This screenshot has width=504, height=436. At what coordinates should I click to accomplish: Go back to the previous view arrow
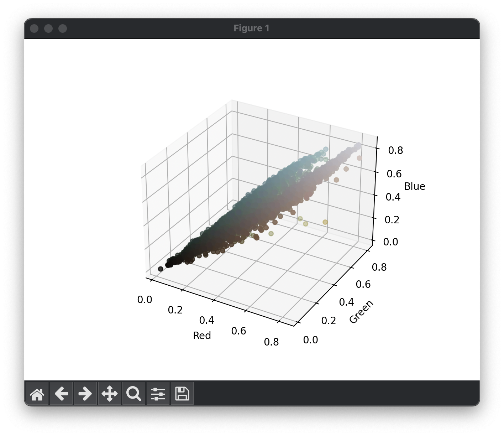pyautogui.click(x=61, y=394)
